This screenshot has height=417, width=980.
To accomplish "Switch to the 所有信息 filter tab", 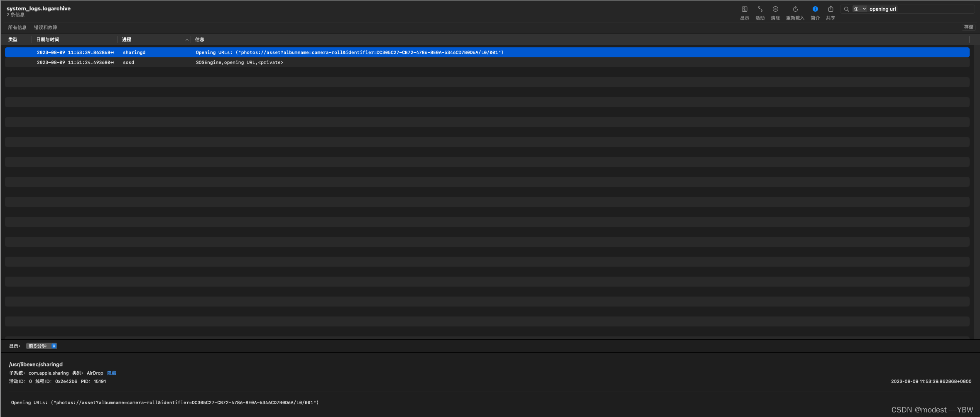I will click(x=17, y=27).
